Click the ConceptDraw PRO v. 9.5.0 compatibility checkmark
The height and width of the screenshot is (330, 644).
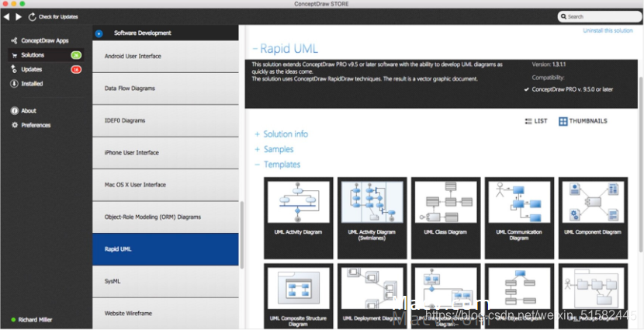click(527, 89)
